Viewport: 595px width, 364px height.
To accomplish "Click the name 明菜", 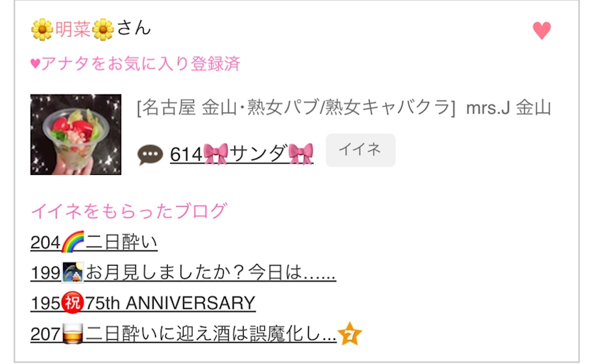I will click(x=73, y=29).
